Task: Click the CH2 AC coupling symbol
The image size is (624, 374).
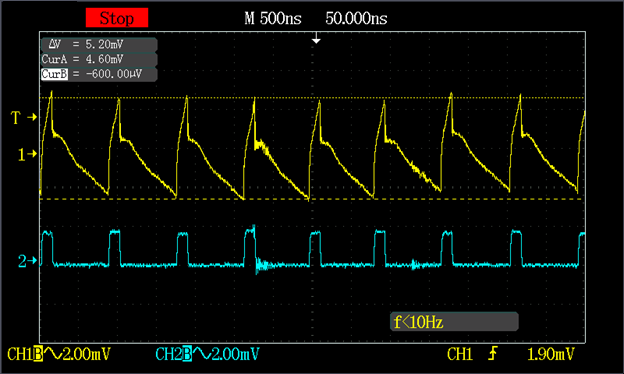Action: (x=201, y=353)
